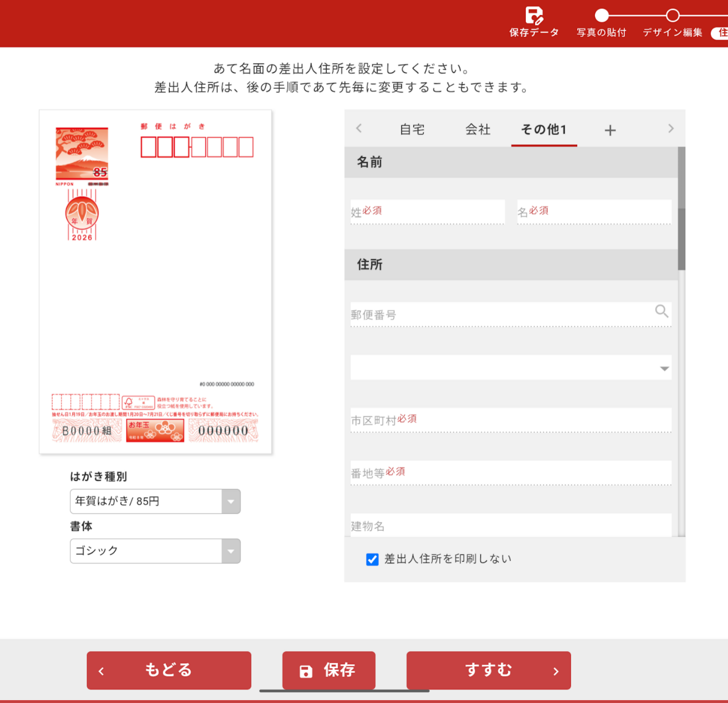The width and height of the screenshot is (728, 703).
Task: Focus the 市区町村 city input field
Action: coord(511,420)
